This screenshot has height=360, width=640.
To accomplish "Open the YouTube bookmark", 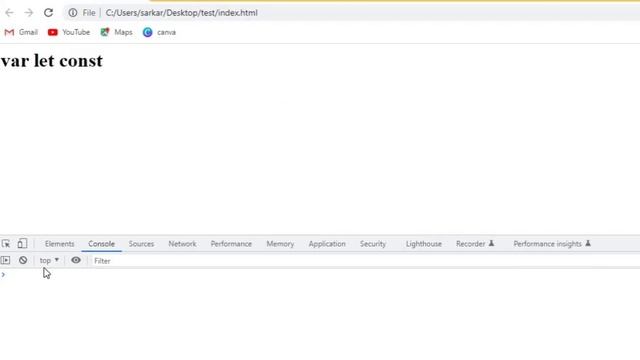I will click(x=69, y=32).
